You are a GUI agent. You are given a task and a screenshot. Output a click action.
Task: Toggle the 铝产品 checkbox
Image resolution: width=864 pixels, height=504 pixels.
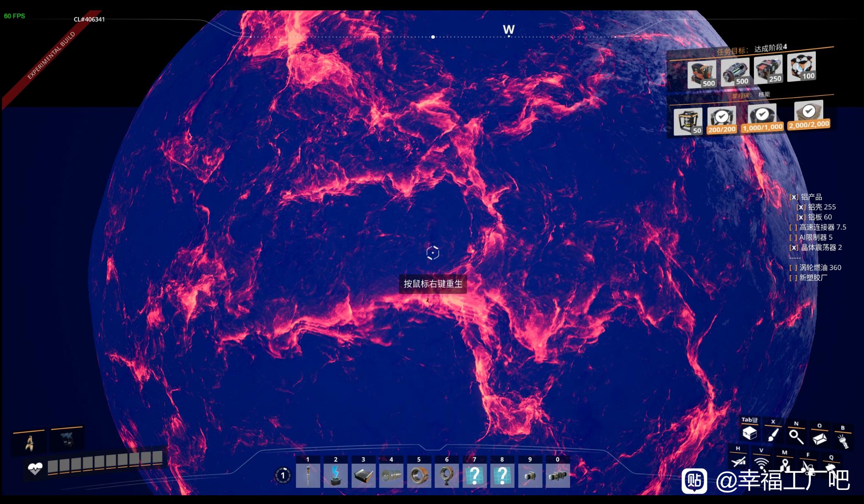coord(794,197)
